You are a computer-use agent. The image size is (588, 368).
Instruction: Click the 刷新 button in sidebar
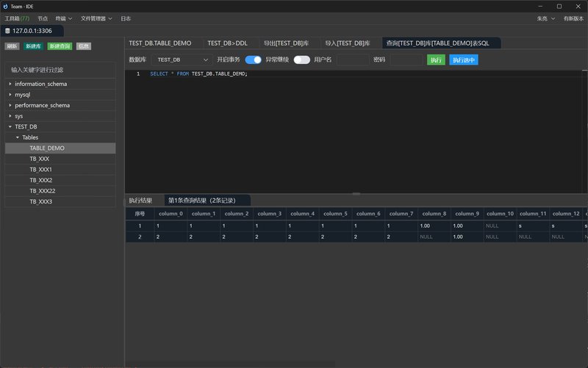(x=12, y=46)
